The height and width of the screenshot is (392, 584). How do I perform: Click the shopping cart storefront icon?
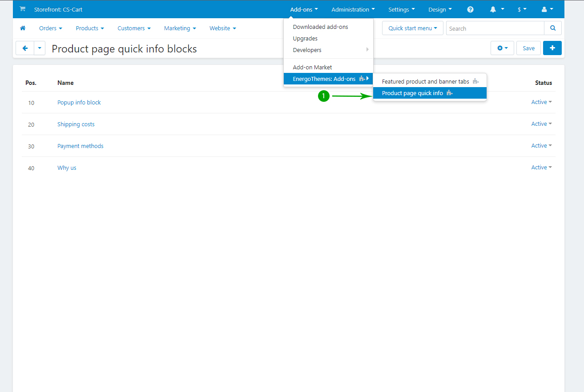coord(22,9)
